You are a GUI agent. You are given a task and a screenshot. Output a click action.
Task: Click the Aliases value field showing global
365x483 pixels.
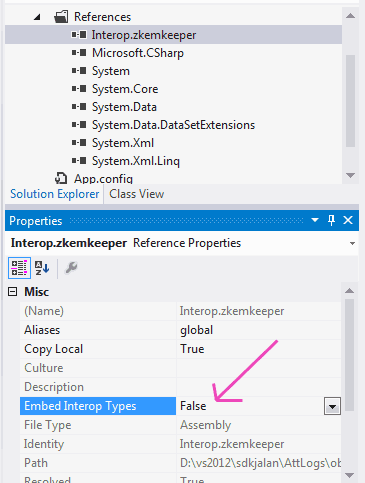click(x=258, y=330)
